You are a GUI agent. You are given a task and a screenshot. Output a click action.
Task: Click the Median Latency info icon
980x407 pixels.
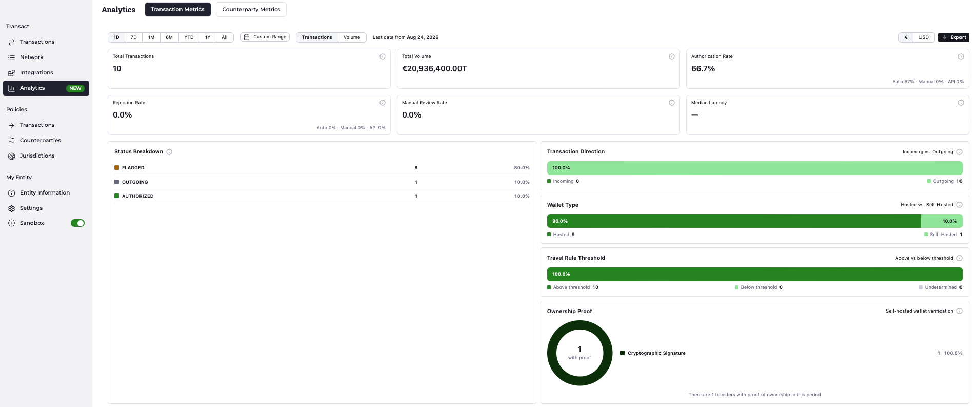coord(961,103)
